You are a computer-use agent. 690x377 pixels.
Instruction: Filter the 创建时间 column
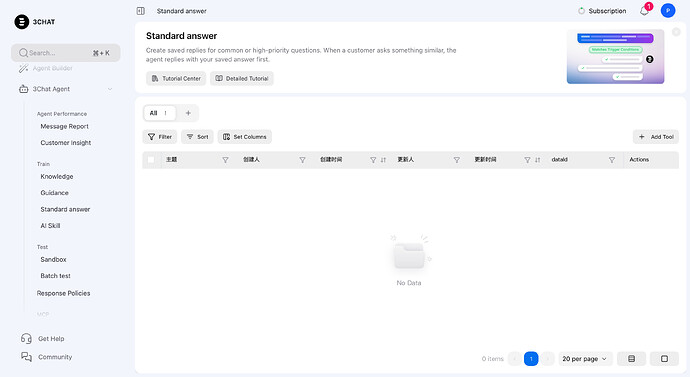click(373, 160)
